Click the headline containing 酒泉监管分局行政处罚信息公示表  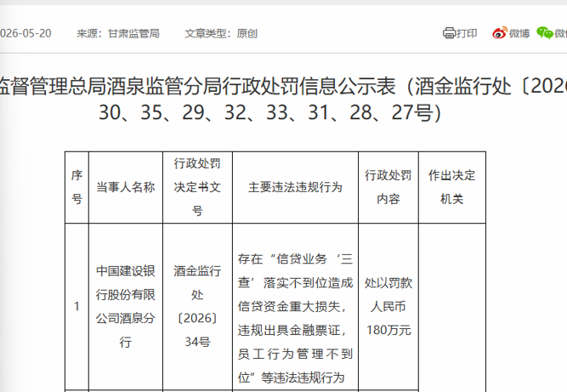tap(284, 87)
